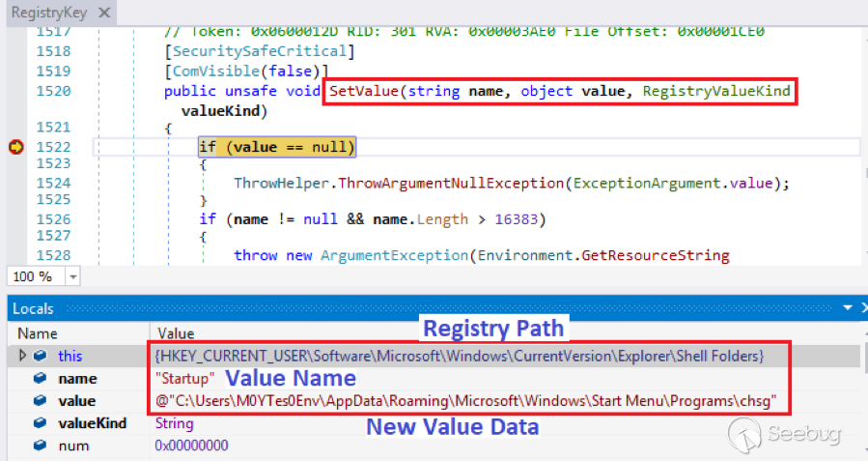Click the 'name' variable icon
The image size is (868, 461).
[x=40, y=379]
